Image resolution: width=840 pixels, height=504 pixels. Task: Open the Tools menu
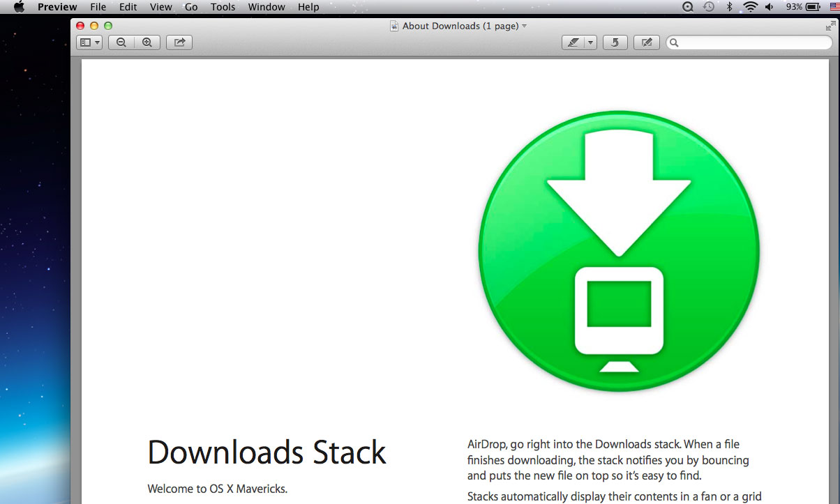(223, 7)
